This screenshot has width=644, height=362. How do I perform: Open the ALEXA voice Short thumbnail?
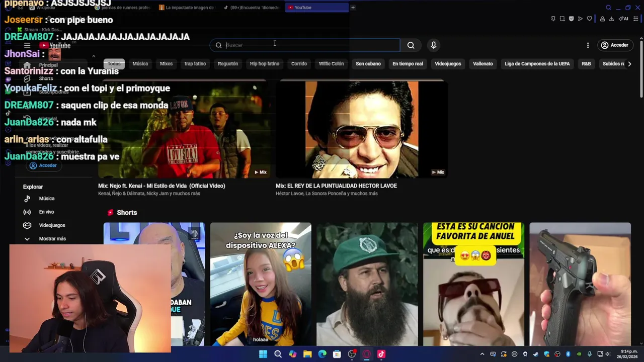pos(261,285)
